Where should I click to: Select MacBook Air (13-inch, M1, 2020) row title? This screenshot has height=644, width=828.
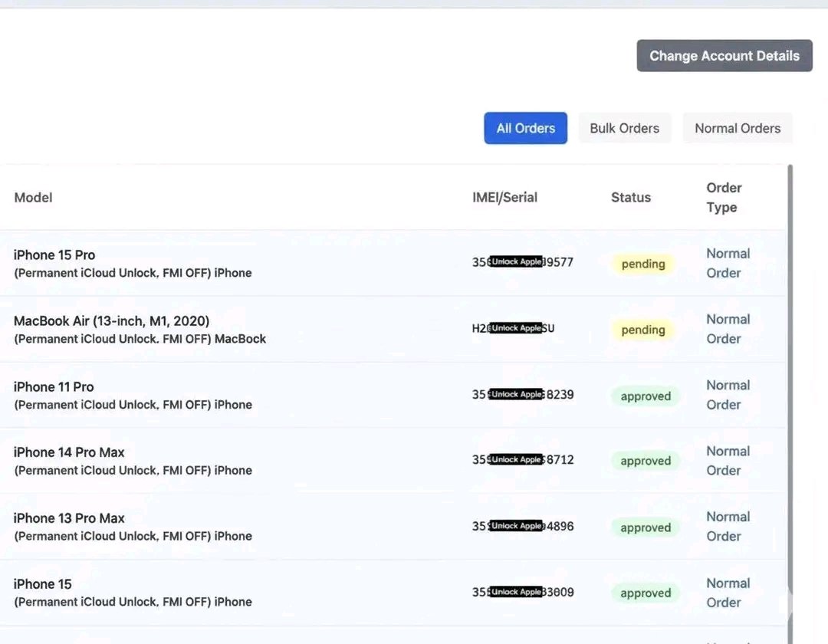pyautogui.click(x=111, y=321)
